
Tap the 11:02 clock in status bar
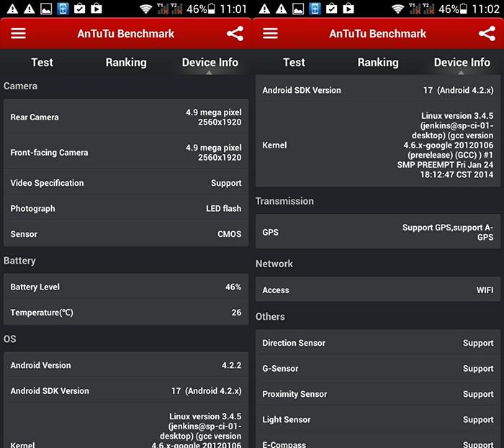[x=485, y=9]
